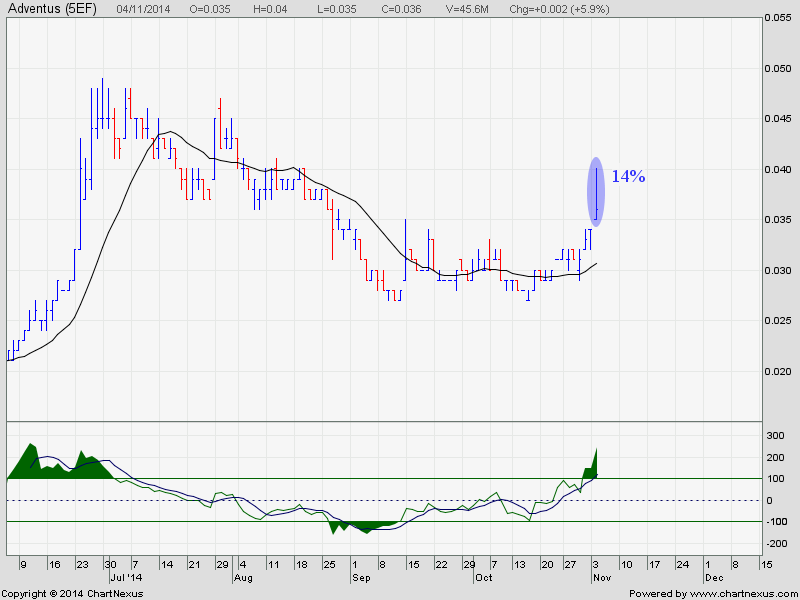Click the 04/11/2014 date readout
Image resolution: width=800 pixels, height=600 pixels.
143,9
